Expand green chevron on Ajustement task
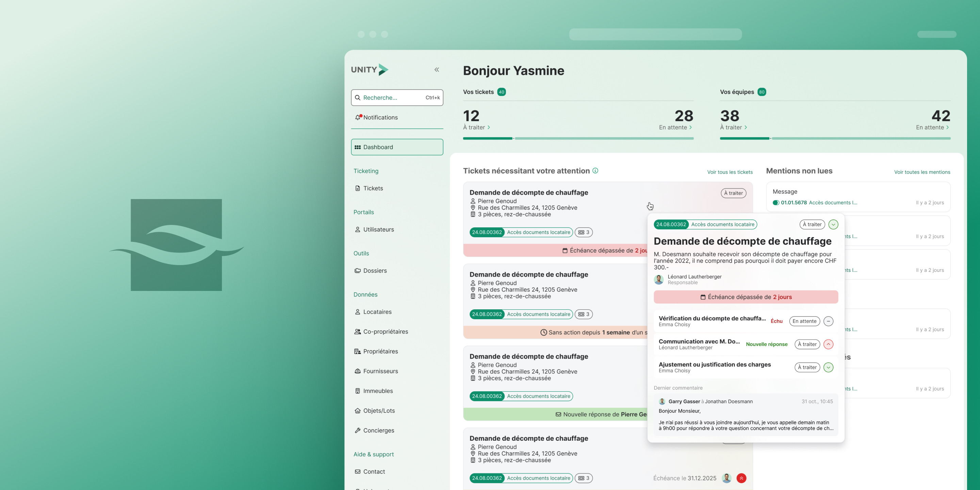Screen dimensions: 980x490 [x=828, y=367]
